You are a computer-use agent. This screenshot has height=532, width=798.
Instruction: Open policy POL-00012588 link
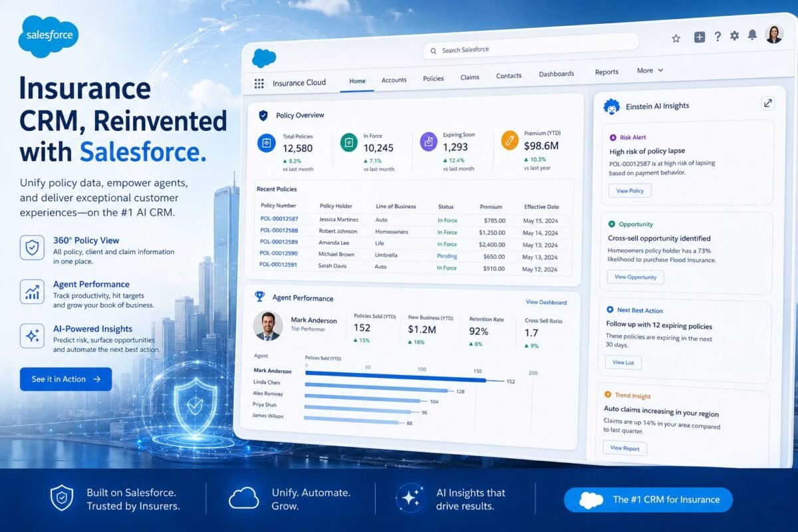click(279, 230)
